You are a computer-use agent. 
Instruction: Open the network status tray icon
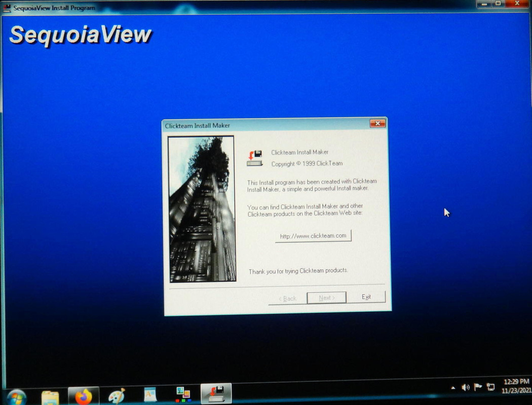click(x=490, y=386)
